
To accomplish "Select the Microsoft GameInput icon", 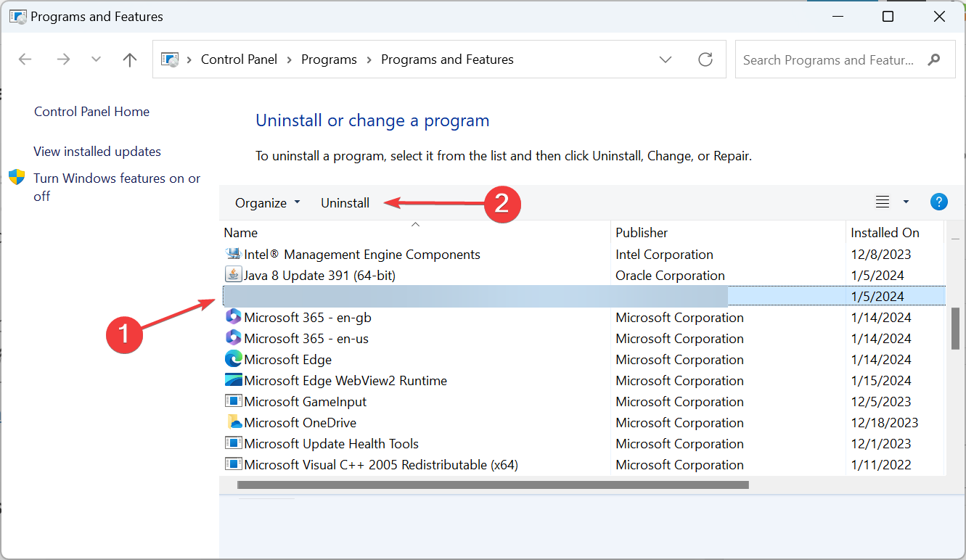I will [x=233, y=401].
